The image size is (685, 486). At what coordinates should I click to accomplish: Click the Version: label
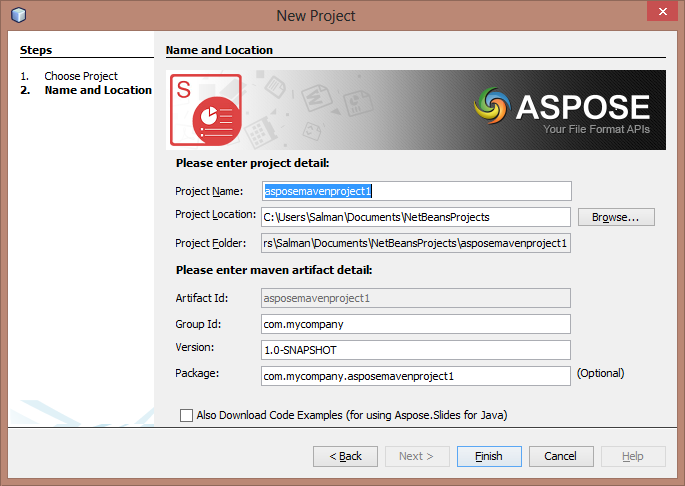coord(194,347)
